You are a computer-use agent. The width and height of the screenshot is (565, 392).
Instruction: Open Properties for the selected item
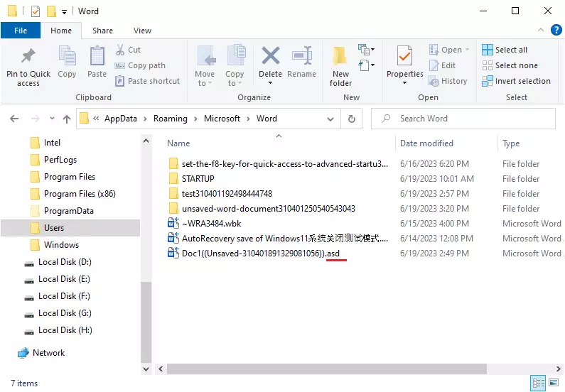click(x=404, y=60)
